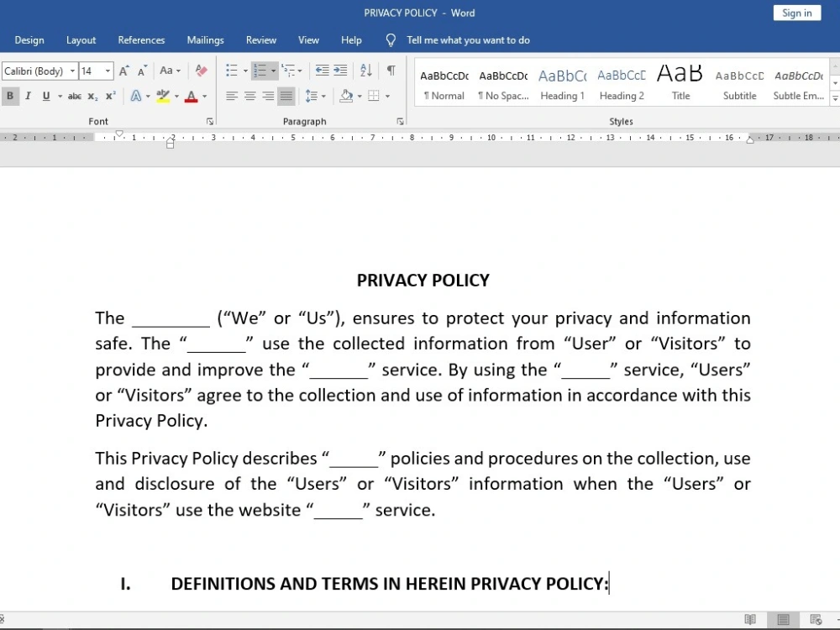
Task: Open Change Case Aa dropdown
Action: pos(171,71)
